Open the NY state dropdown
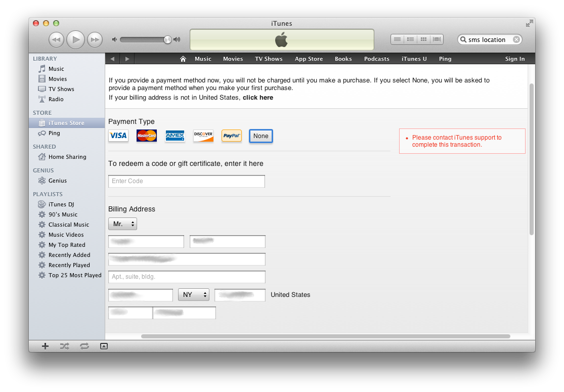564x392 pixels. coord(194,295)
